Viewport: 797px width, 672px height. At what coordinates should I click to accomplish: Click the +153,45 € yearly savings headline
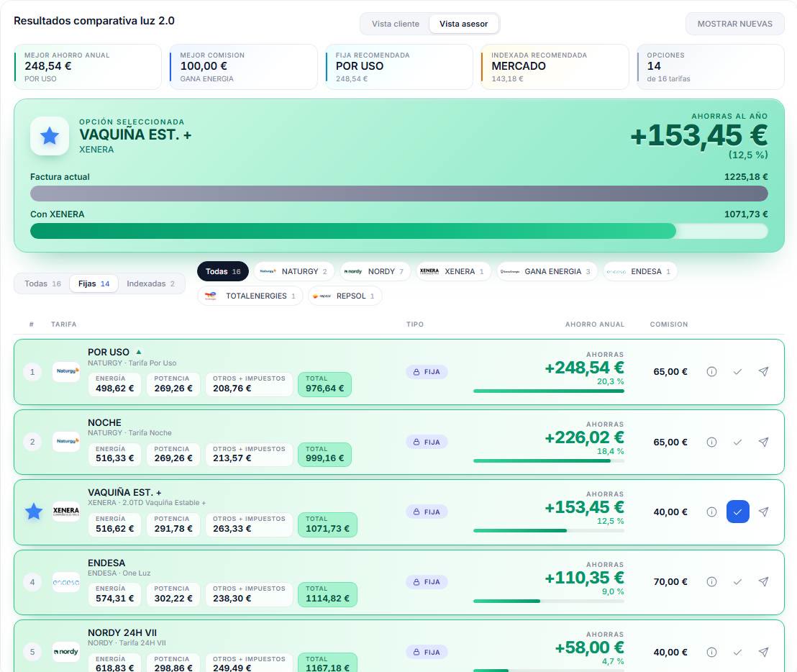pyautogui.click(x=699, y=136)
